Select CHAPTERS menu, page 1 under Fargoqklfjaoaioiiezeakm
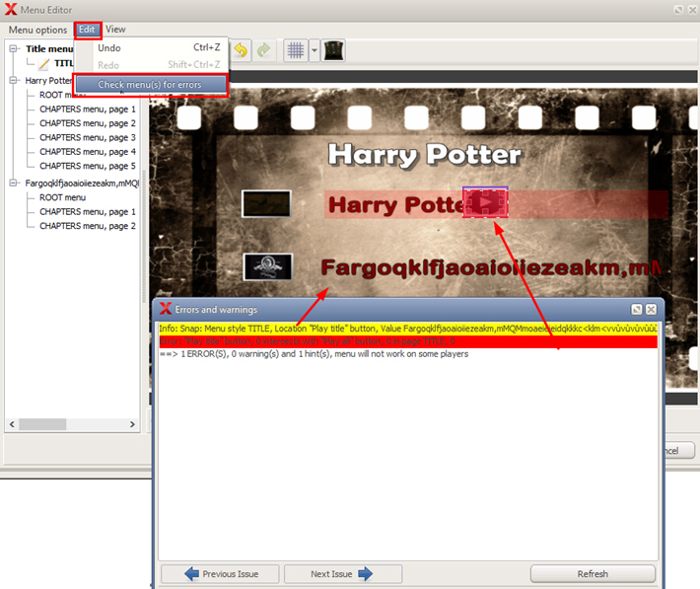Screen dimensions: 700x589 click(x=88, y=211)
